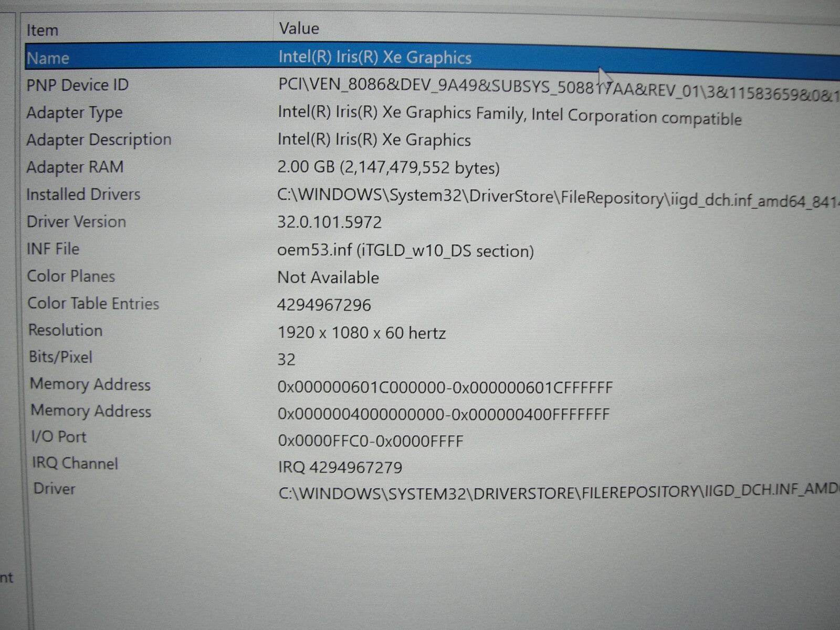840x630 pixels.
Task: Select the Adapter Description row
Action: tap(99, 140)
